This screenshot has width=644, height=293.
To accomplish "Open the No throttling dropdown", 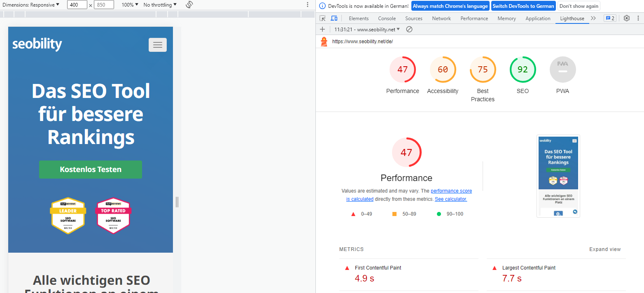I will click(160, 5).
